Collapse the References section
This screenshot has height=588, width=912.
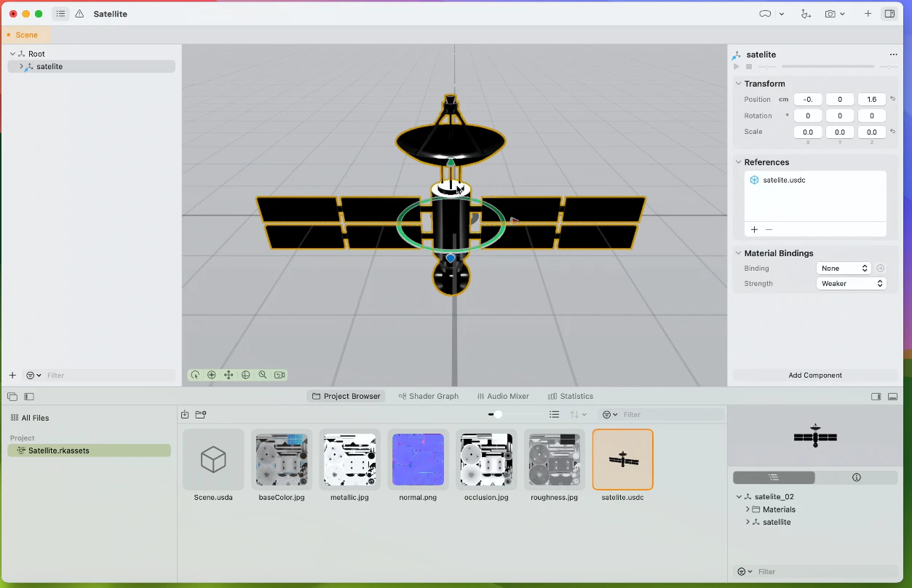[x=738, y=162]
